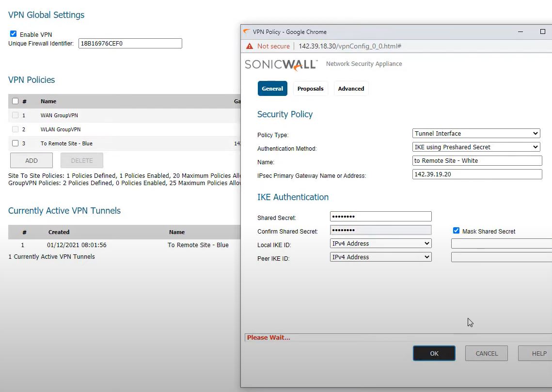Click the IPsec Primary Gateway address field
The height and width of the screenshot is (392, 552).
click(x=477, y=174)
